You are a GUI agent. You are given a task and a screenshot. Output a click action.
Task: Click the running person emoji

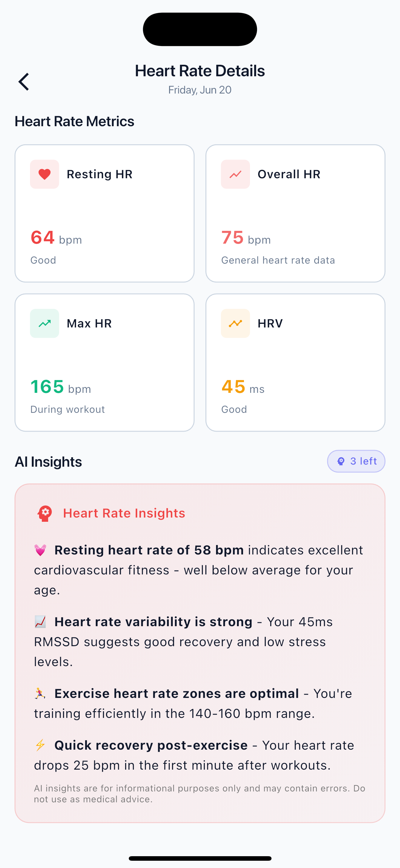click(41, 693)
